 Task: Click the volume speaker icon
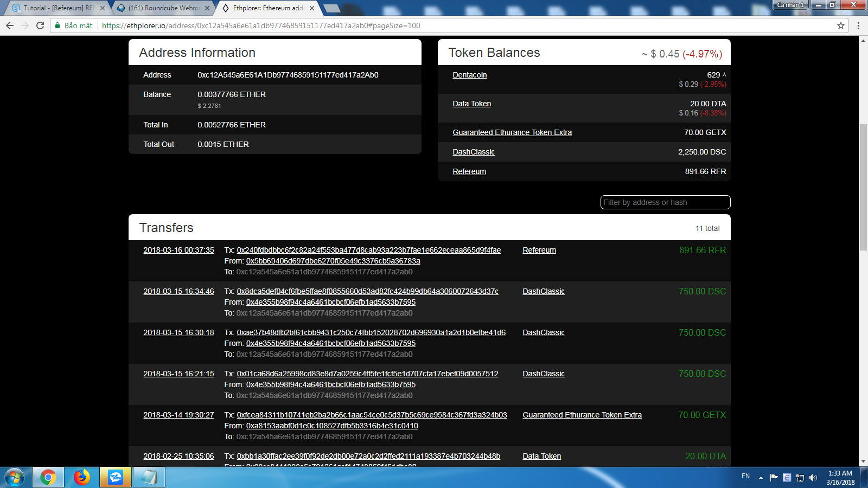tap(813, 478)
